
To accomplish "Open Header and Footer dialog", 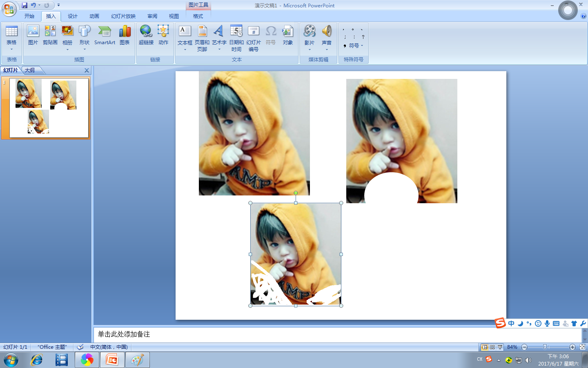I will pyautogui.click(x=202, y=38).
